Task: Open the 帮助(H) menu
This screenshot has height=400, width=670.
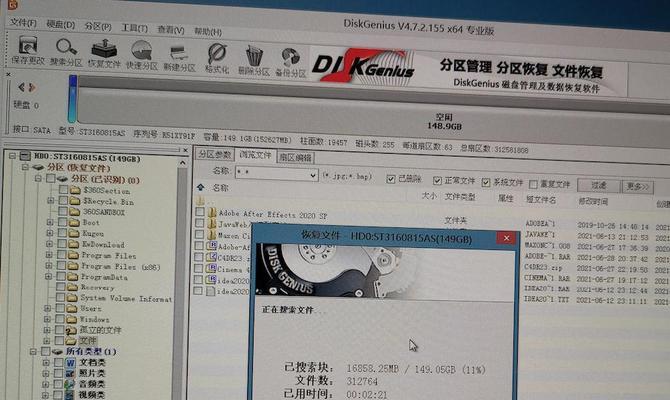Action: click(x=208, y=32)
